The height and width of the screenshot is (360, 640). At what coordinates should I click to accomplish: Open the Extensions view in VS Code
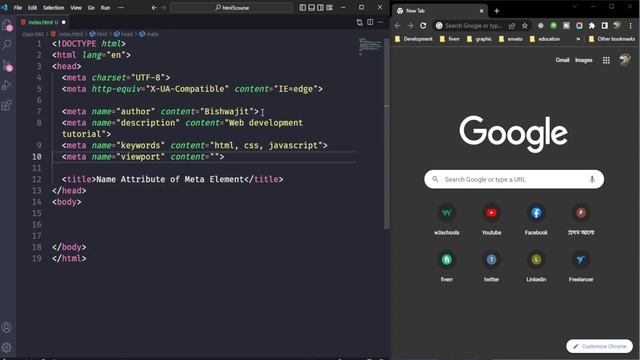pyautogui.click(x=7, y=105)
